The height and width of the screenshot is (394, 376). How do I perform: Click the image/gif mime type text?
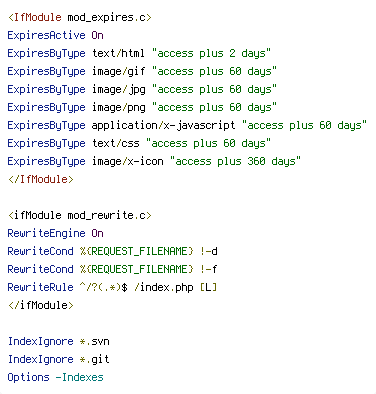119,71
